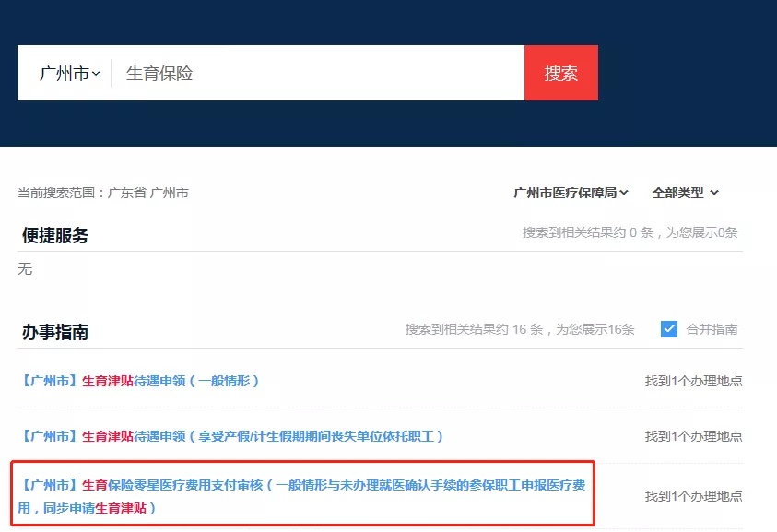Open 生育津贴待遇申领（享受产假/计生假期期间丧失单位依托职工）link
The image size is (777, 532).
[231, 436]
